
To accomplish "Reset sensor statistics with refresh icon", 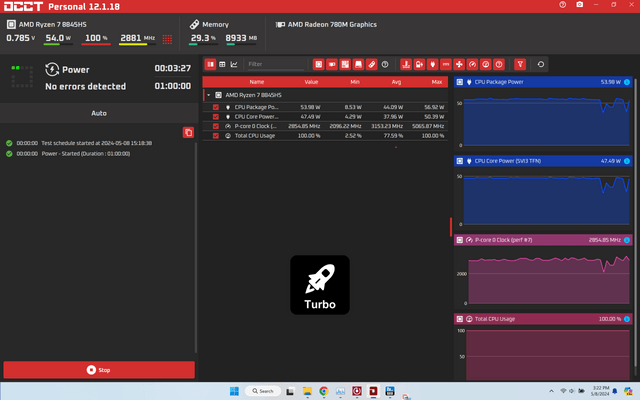I will click(541, 64).
